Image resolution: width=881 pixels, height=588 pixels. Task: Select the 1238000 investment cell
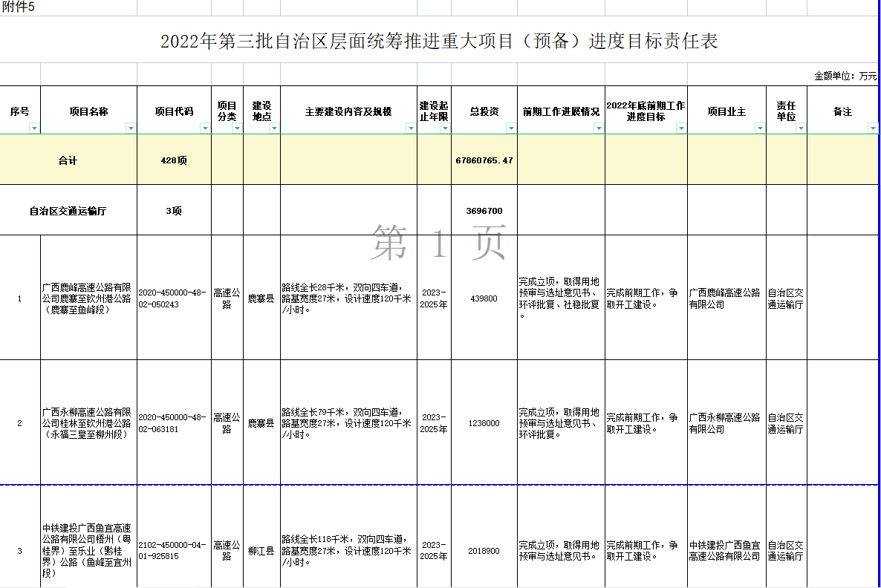click(x=484, y=423)
